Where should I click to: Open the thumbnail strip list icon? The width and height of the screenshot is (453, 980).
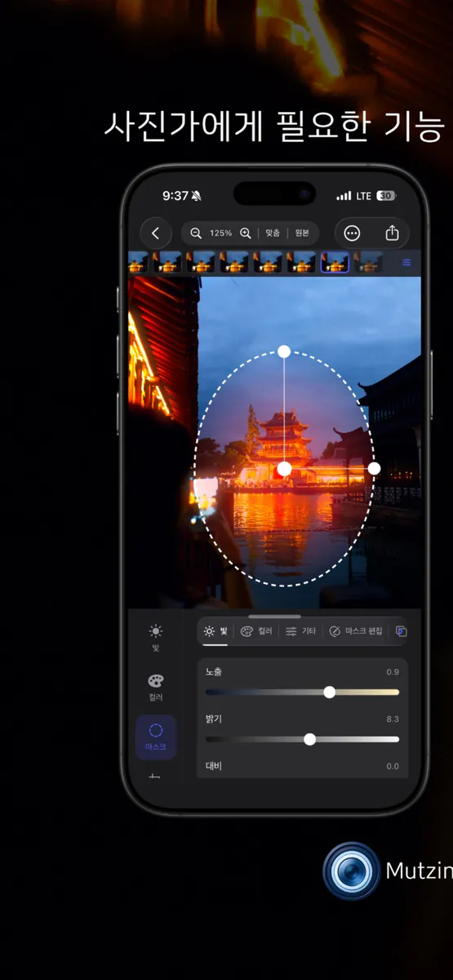coord(406,262)
